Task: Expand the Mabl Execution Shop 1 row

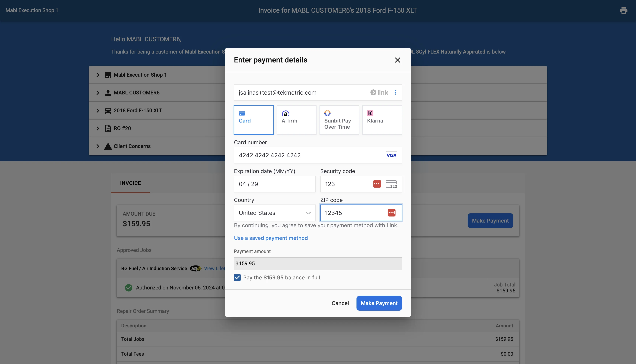Action: click(98, 75)
